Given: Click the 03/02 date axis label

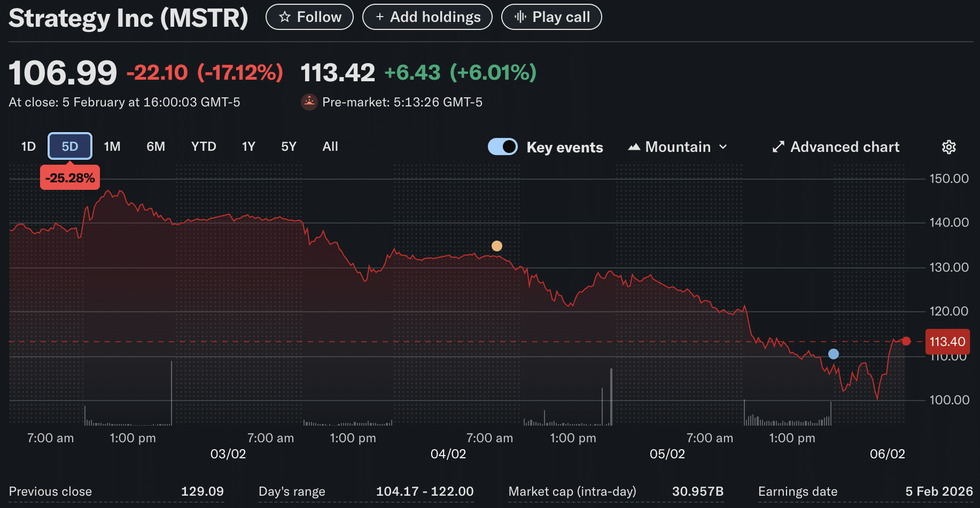Looking at the screenshot, I should (228, 454).
